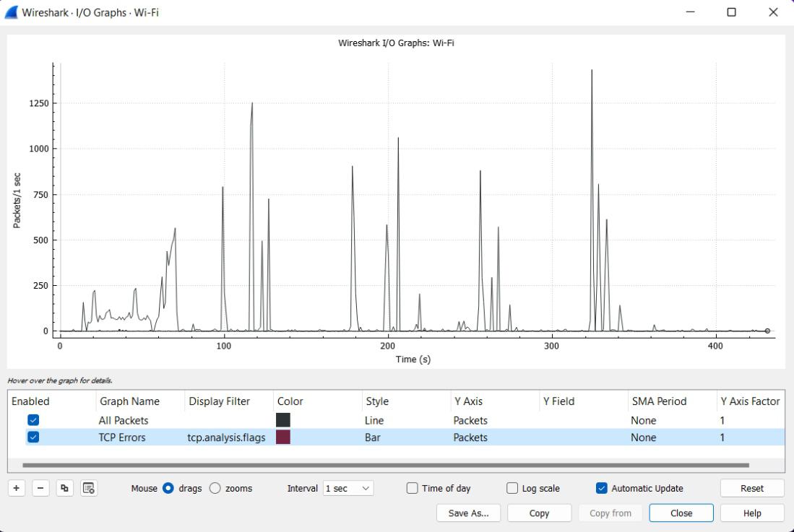Open the Y Axis setting for All Packets
Image resolution: width=794 pixels, height=532 pixels.
point(471,419)
